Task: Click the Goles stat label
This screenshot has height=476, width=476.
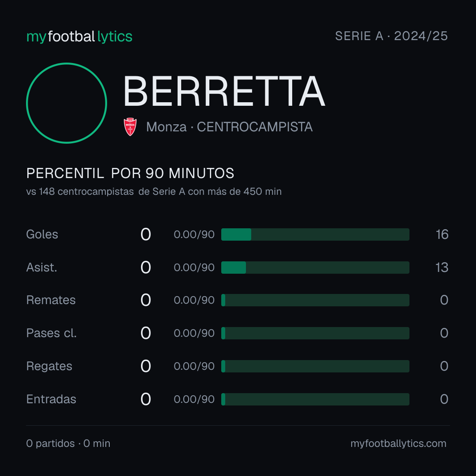Action: coord(42,234)
